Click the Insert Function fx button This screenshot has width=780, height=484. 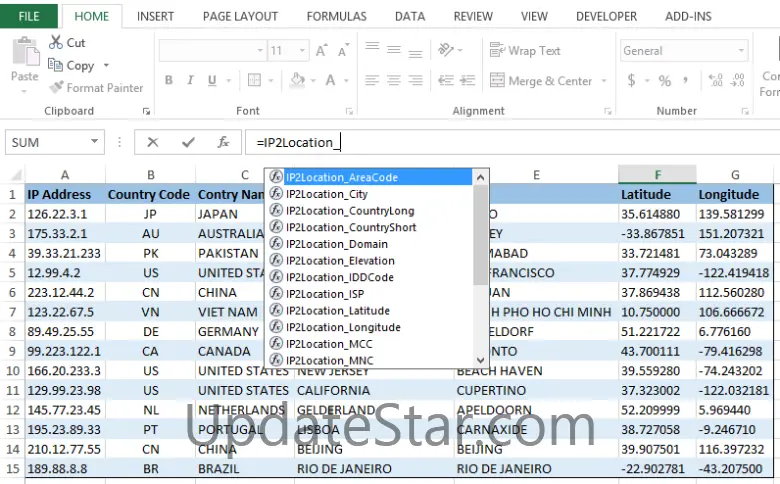(223, 142)
